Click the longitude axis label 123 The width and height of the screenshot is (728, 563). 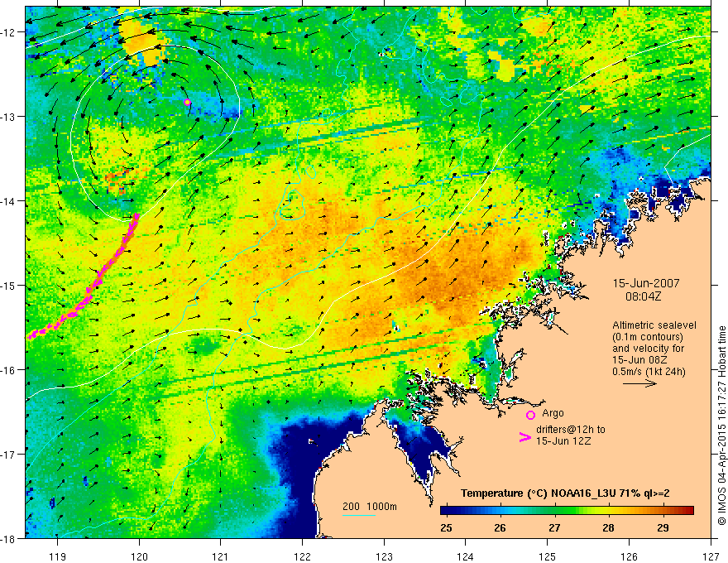click(384, 556)
